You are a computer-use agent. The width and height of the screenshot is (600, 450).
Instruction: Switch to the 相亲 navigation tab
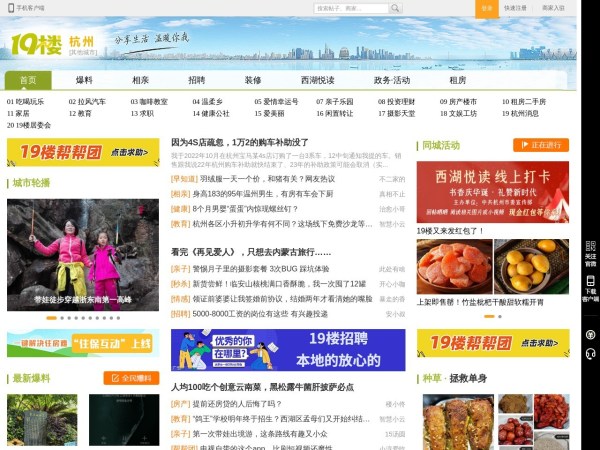[x=141, y=80]
